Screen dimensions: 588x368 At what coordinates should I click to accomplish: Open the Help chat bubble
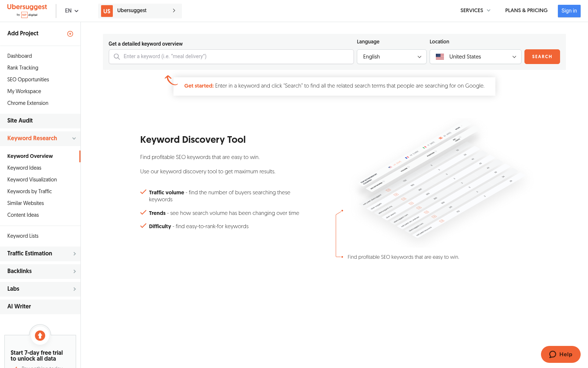(x=560, y=354)
